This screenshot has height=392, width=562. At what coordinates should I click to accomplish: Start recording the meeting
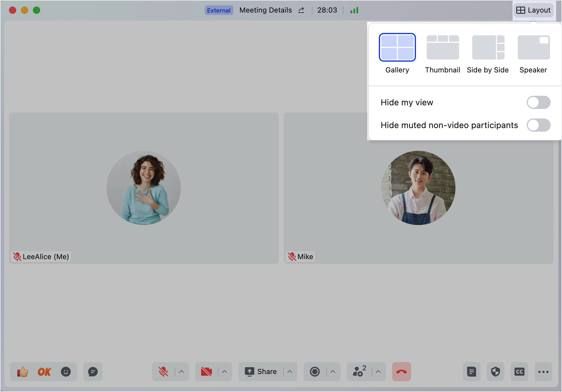click(315, 372)
